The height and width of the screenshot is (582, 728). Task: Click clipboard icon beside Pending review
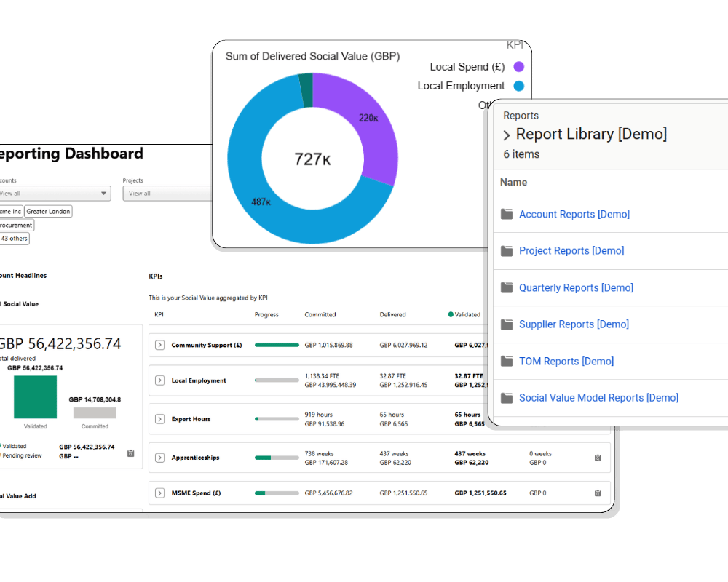pyautogui.click(x=130, y=453)
